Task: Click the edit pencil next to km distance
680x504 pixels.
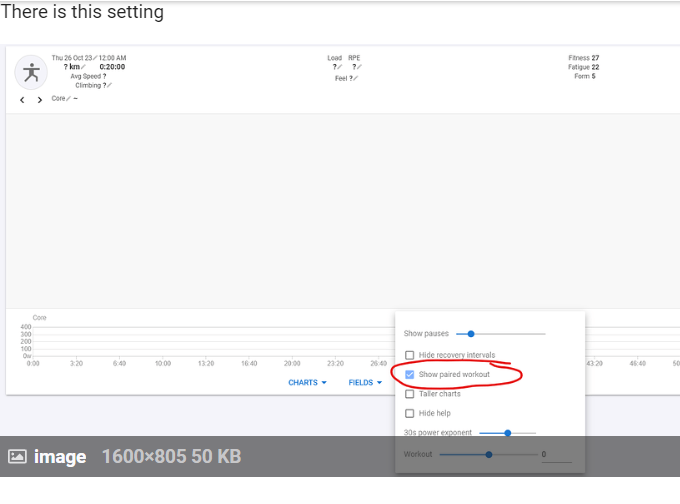Action: tap(83, 67)
